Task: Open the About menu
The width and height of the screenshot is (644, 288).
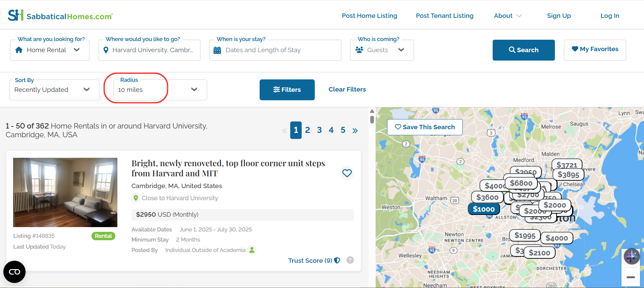Action: (507, 16)
